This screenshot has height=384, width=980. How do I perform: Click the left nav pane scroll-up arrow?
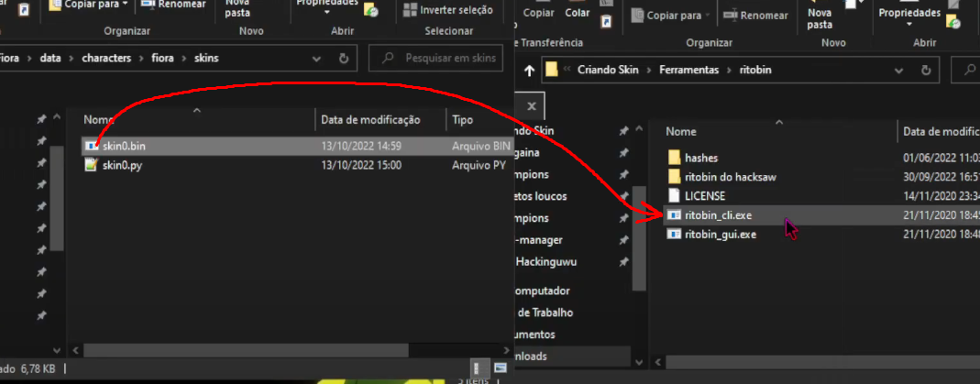tap(57, 117)
